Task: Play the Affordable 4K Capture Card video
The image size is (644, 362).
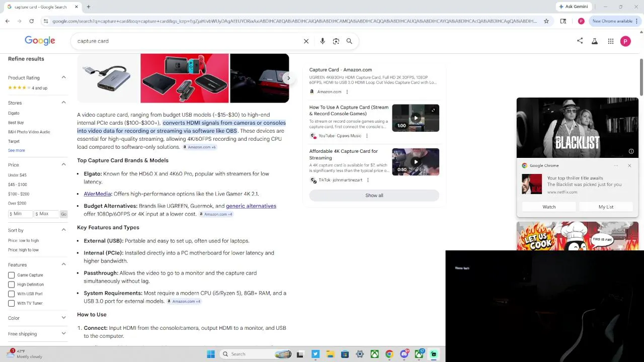Action: pyautogui.click(x=416, y=162)
